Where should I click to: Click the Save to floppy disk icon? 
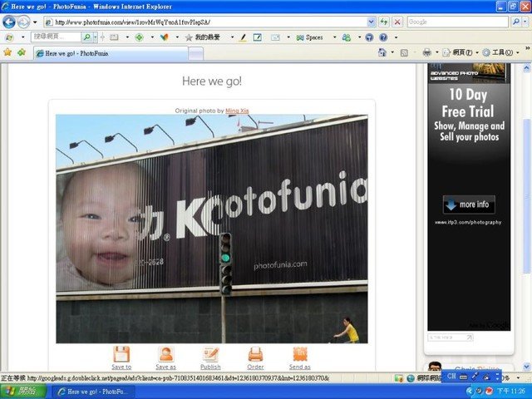(x=121, y=354)
